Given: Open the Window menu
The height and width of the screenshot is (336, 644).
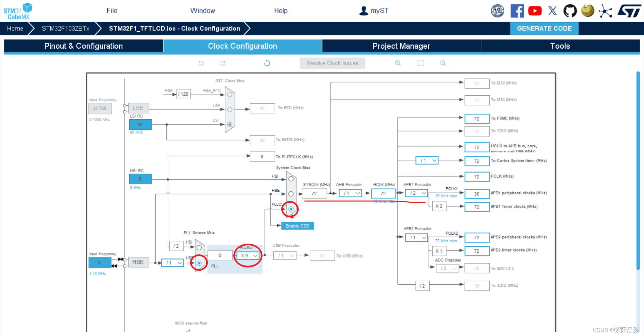Looking at the screenshot, I should (203, 11).
